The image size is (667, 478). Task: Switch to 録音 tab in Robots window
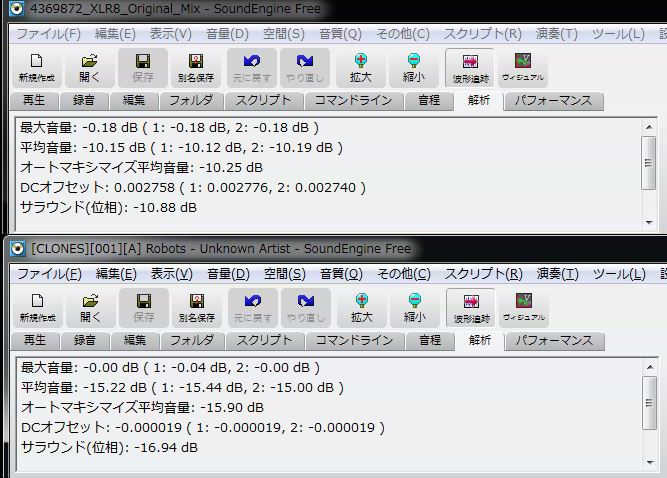84,340
